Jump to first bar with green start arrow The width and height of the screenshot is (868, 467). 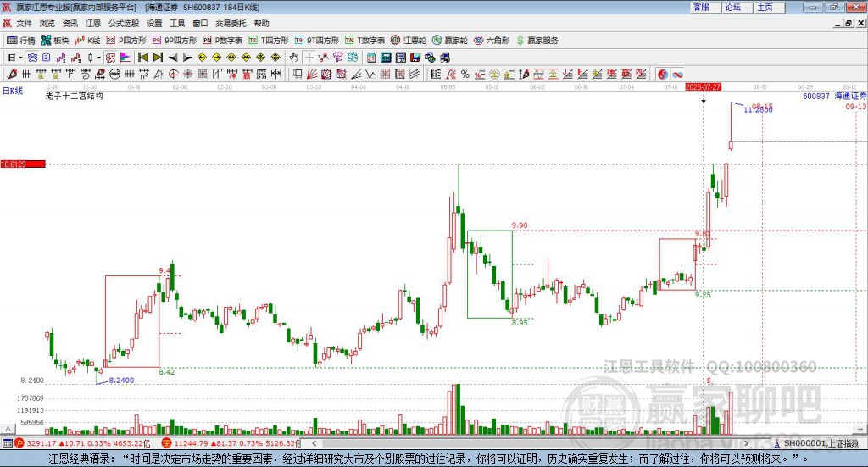point(142,58)
